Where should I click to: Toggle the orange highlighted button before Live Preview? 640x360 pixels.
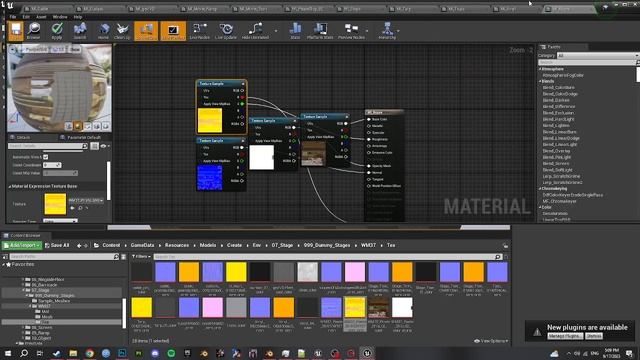(x=146, y=31)
